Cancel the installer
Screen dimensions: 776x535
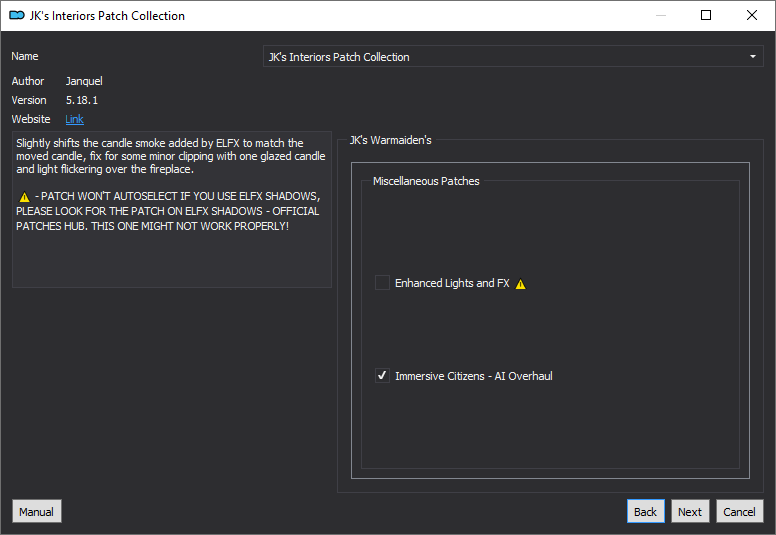point(739,511)
